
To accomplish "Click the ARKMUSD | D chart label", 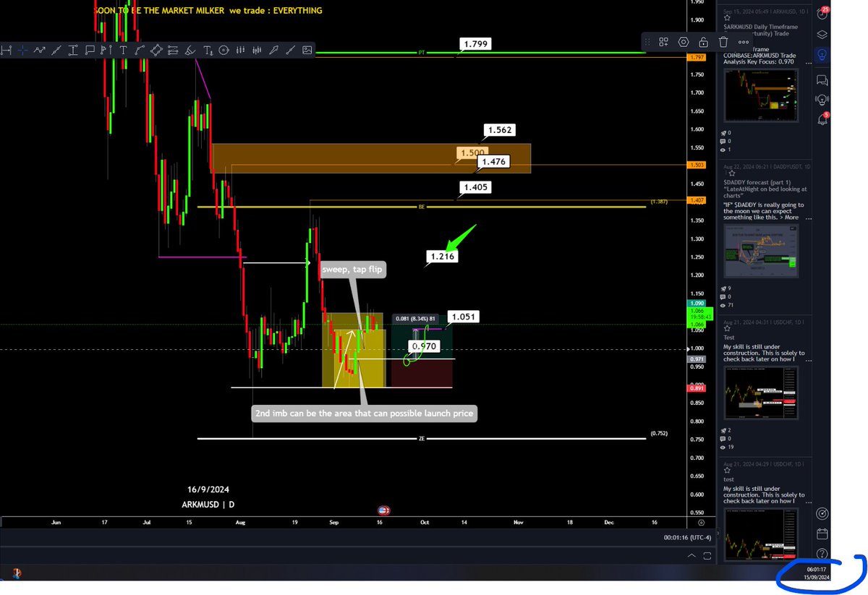I will tap(208, 505).
